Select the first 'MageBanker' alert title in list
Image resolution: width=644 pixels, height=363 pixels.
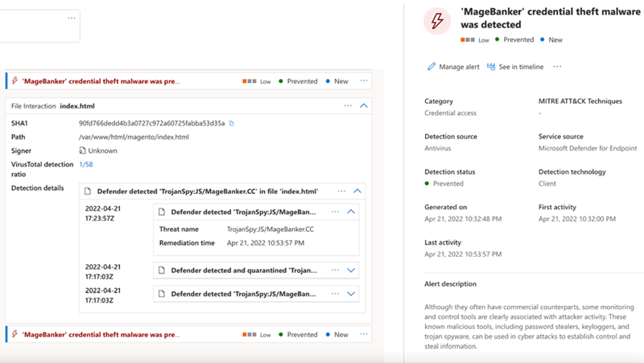coord(101,81)
